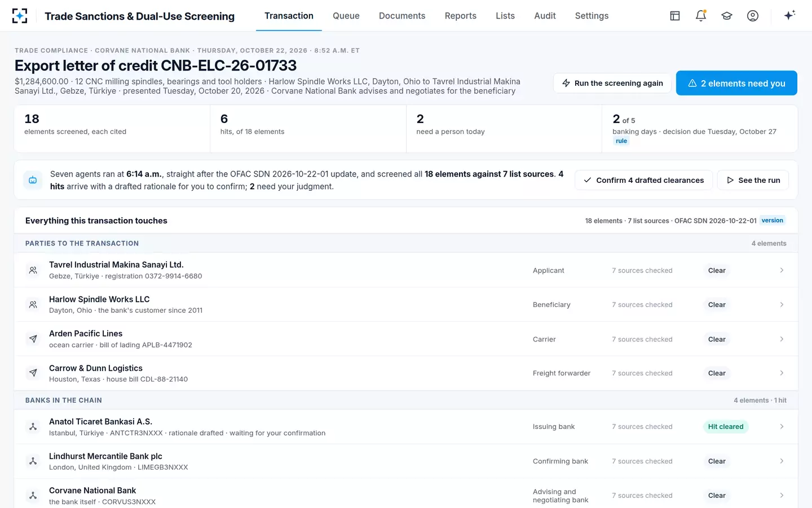Click the party icon beside Harlow Spindle Works
This screenshot has width=812, height=508.
(33, 305)
